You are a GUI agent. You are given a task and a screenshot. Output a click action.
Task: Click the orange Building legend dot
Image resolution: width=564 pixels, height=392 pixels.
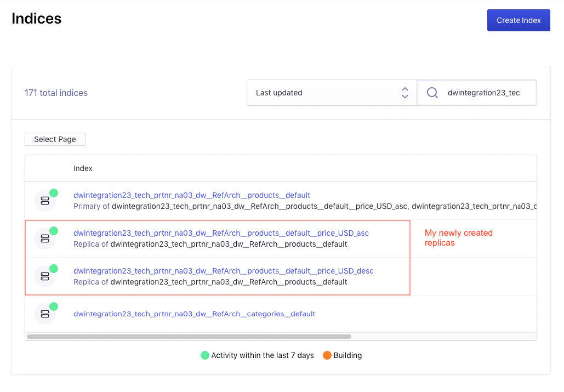pos(327,355)
